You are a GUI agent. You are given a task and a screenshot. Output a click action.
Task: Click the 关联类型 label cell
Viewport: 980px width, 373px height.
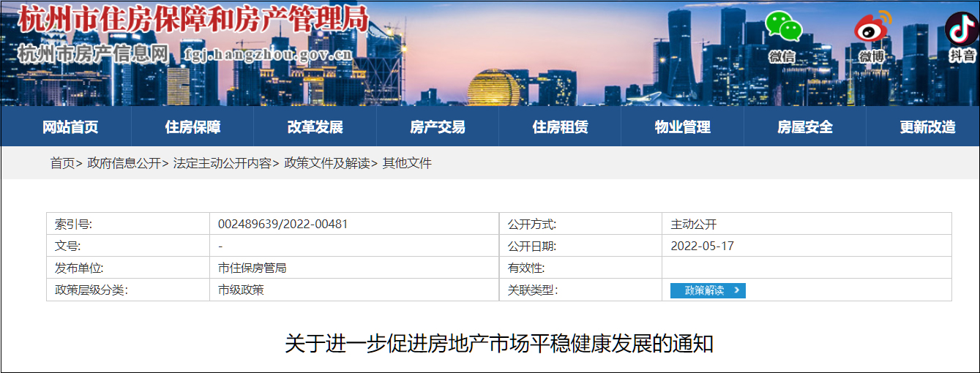pos(580,290)
